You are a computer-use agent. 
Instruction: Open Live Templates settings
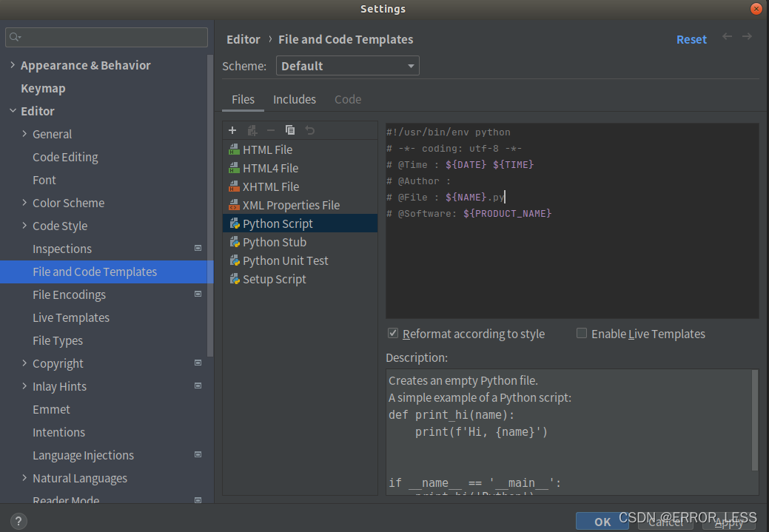(x=71, y=317)
